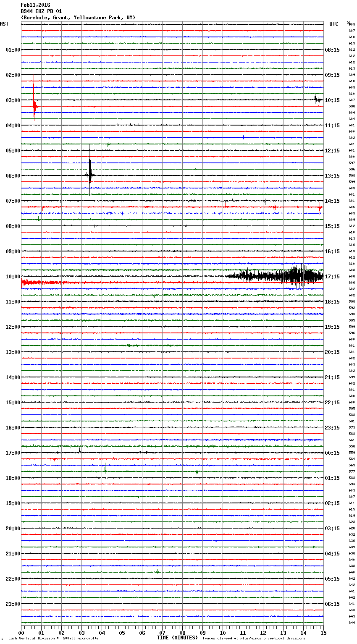The image size is (357, 644).
Task: Select the 03:00 MST time label
Action: 13,100
